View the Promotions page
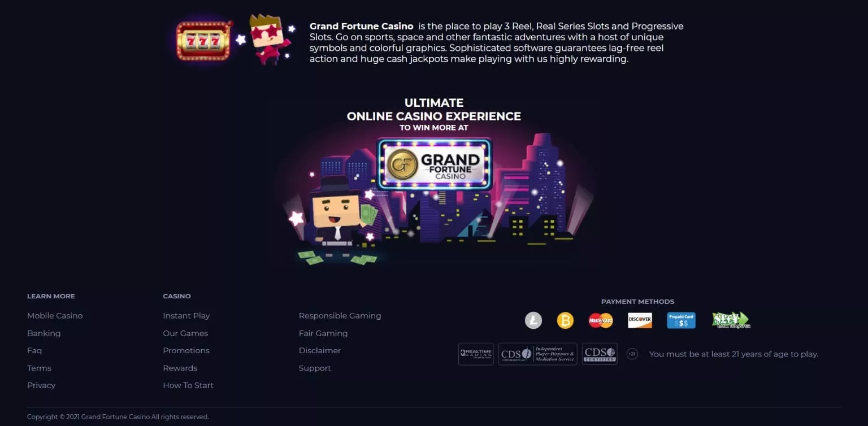 point(186,350)
